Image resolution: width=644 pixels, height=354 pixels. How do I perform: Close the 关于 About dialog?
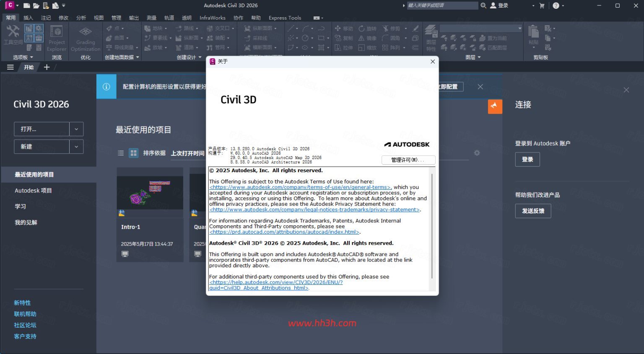click(433, 62)
